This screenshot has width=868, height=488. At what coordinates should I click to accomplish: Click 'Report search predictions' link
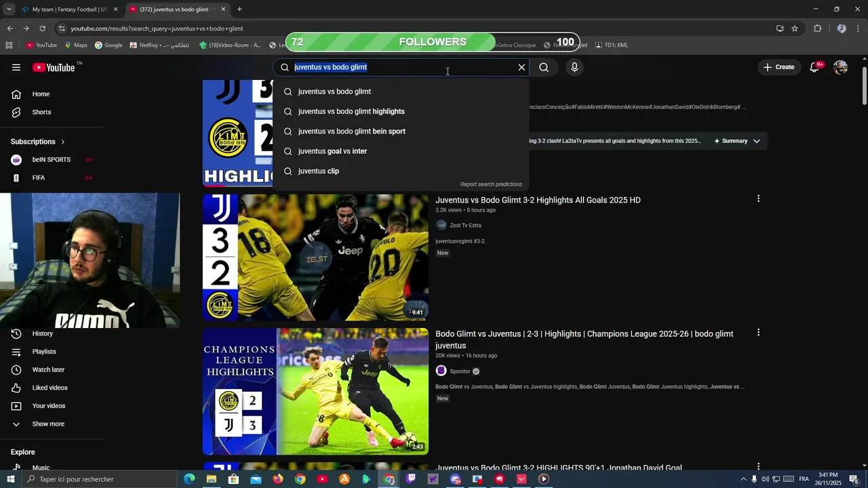coord(491,184)
